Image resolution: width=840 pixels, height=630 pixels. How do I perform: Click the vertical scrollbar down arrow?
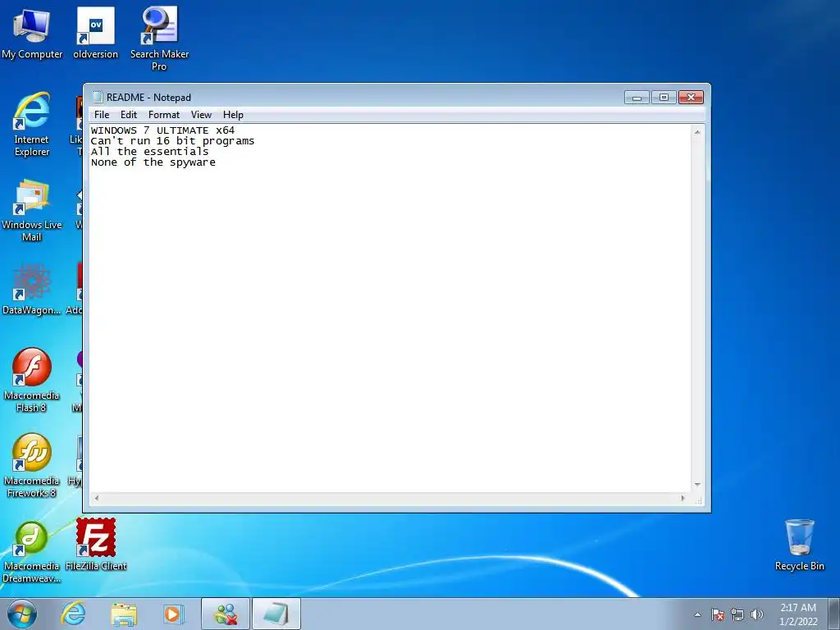tap(697, 484)
